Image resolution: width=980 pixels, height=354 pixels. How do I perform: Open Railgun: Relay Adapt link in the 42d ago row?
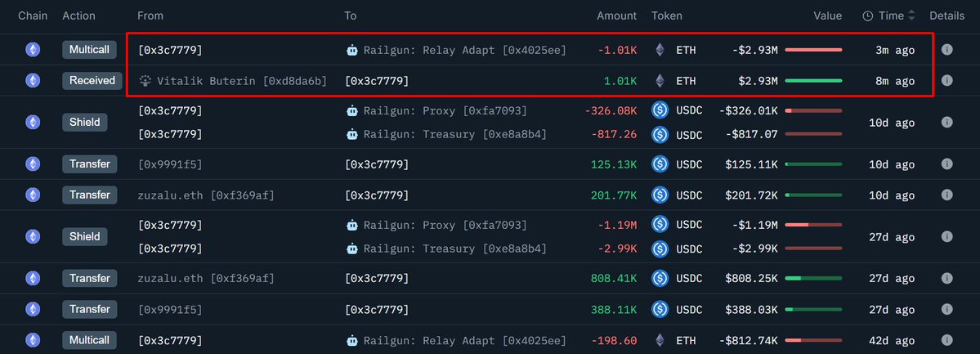(465, 341)
